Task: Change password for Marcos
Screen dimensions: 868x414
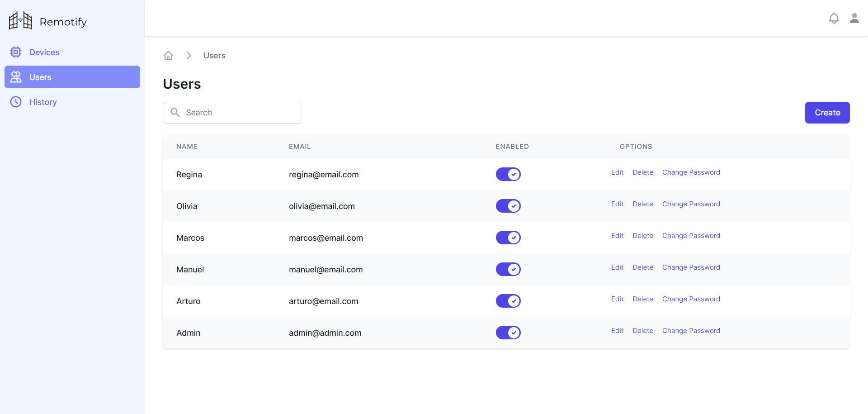Action: click(691, 236)
